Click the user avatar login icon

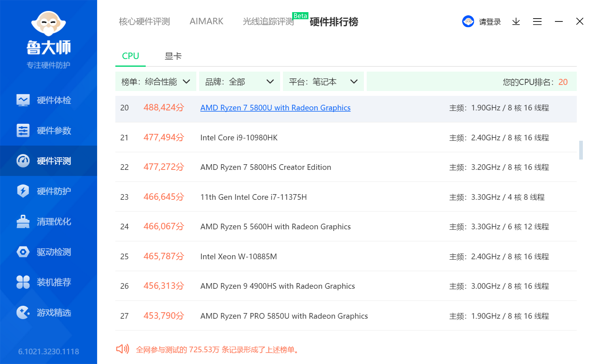468,21
